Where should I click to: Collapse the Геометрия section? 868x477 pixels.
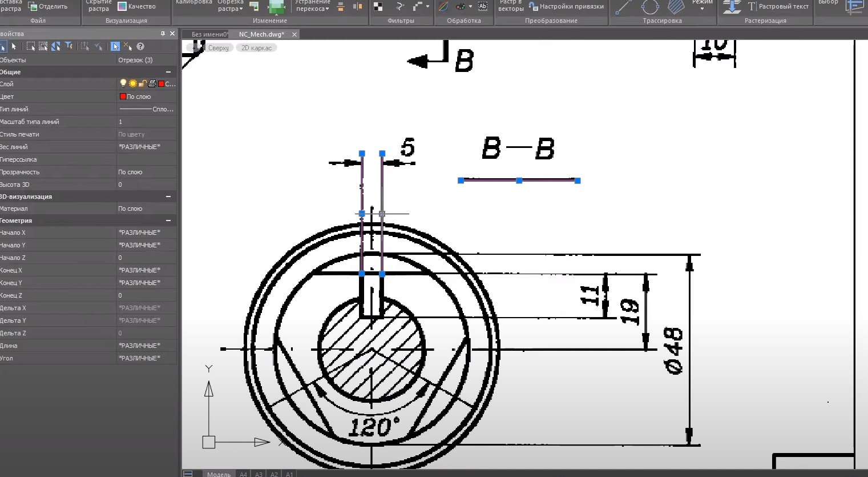click(168, 221)
